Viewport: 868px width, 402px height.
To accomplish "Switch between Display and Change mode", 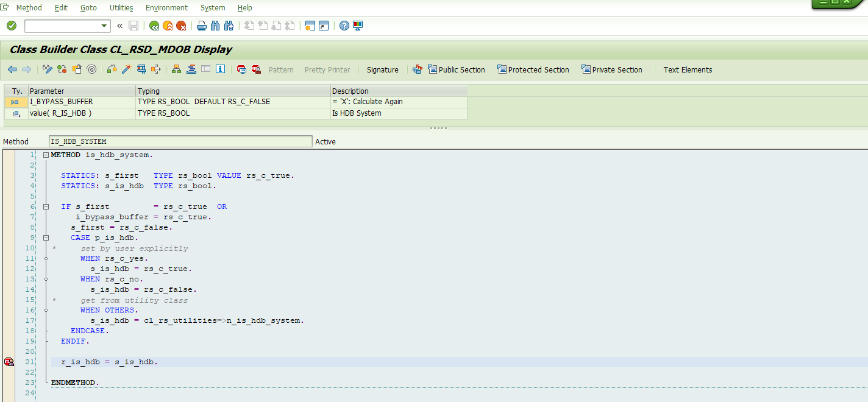I will pos(47,69).
